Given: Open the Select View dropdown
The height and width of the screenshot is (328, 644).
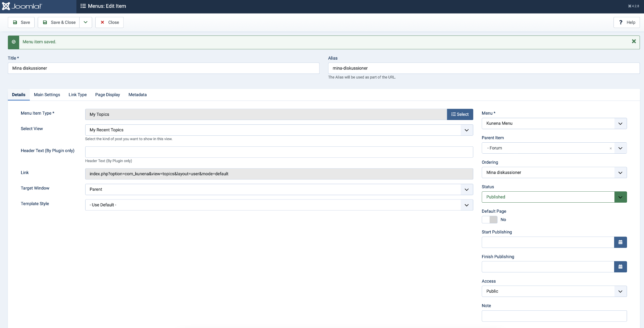Looking at the screenshot, I should click(x=279, y=130).
